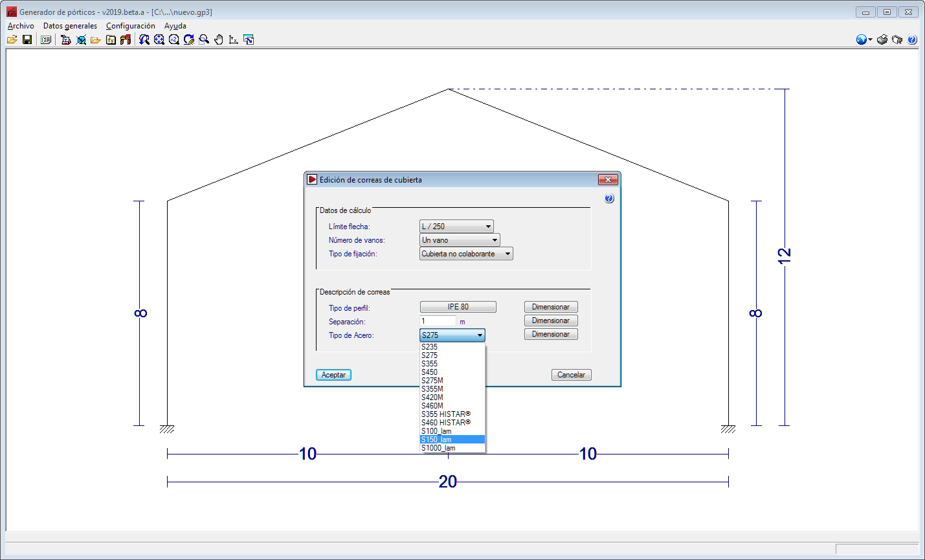925x560 pixels.
Task: Click Dimensionar next to Separación
Action: click(551, 320)
